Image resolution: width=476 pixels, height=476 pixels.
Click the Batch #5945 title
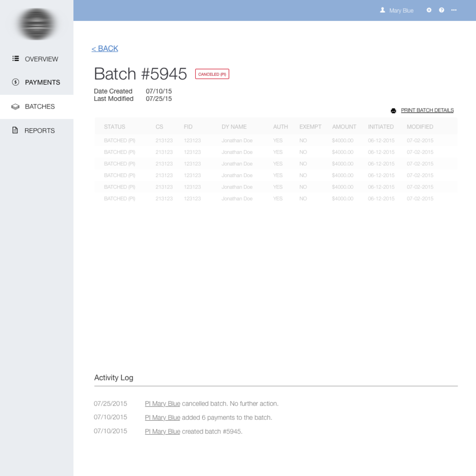[x=140, y=74]
